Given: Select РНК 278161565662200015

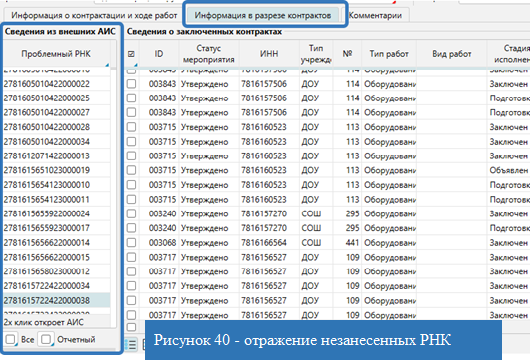Looking at the screenshot, I should coord(57,257).
